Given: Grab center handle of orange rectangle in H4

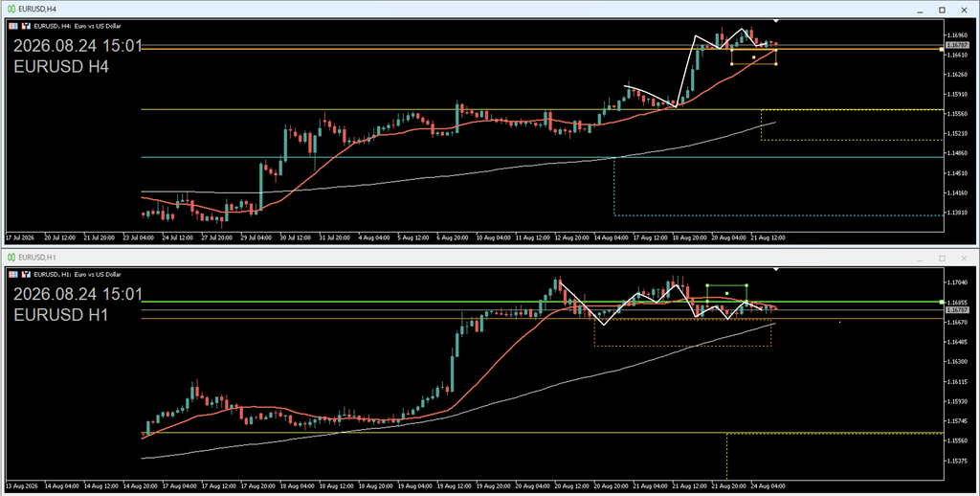Looking at the screenshot, I should coord(754,57).
